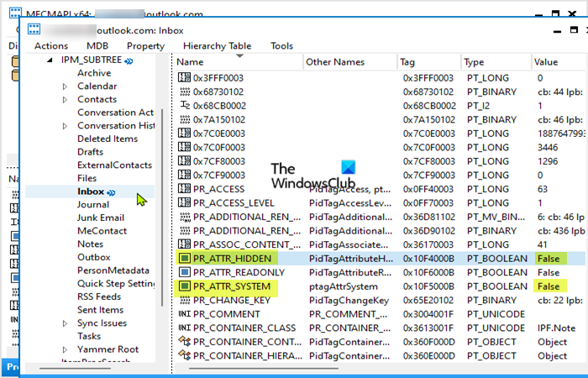Viewport: 588px width, 378px height.
Task: Select the Junk Email folder
Action: [x=101, y=218]
